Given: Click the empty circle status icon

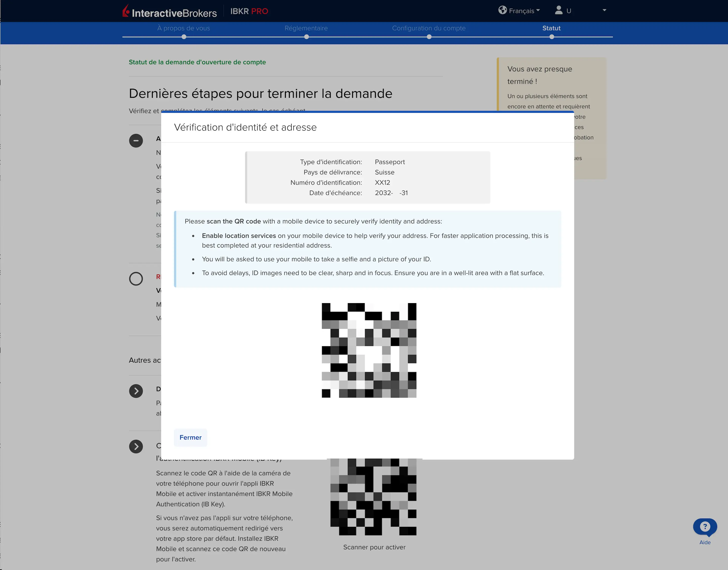Looking at the screenshot, I should [136, 279].
